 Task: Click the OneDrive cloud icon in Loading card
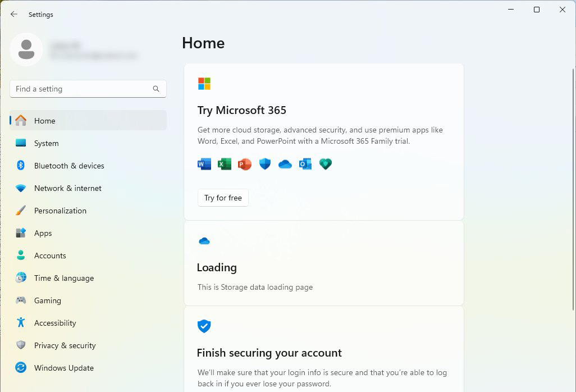point(204,241)
